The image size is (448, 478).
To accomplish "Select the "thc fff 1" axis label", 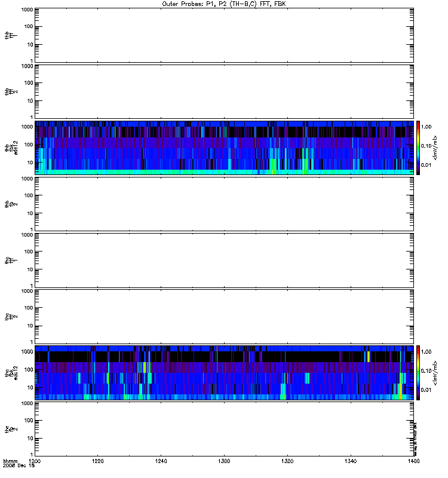I will (x=11, y=261).
